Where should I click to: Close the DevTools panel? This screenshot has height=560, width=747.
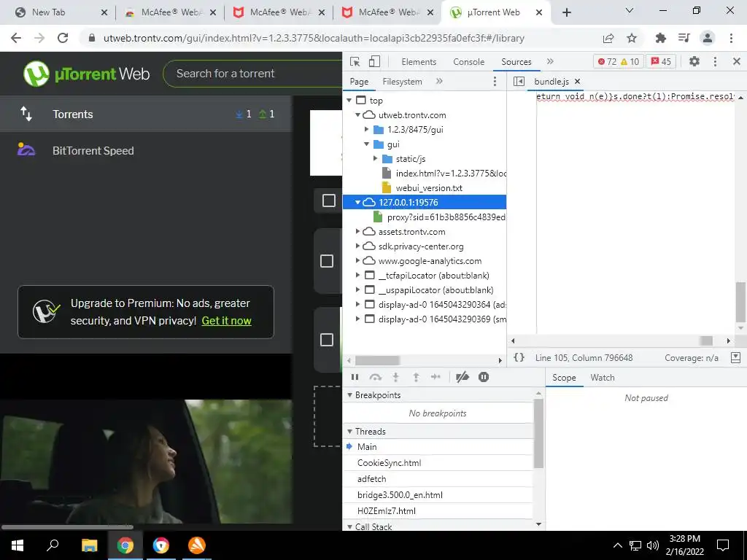pos(736,61)
